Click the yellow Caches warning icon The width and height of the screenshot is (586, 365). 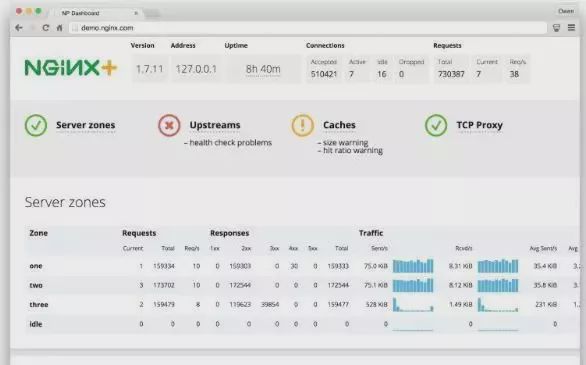[x=303, y=125]
